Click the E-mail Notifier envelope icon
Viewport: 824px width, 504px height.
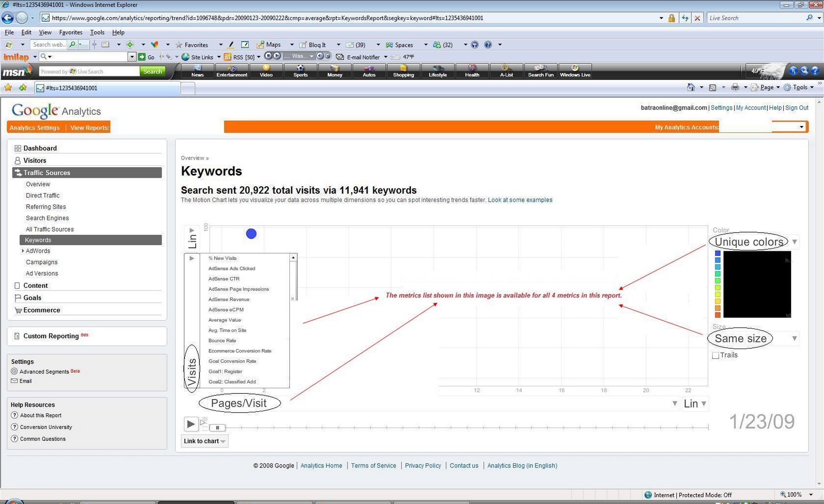pyautogui.click(x=340, y=57)
